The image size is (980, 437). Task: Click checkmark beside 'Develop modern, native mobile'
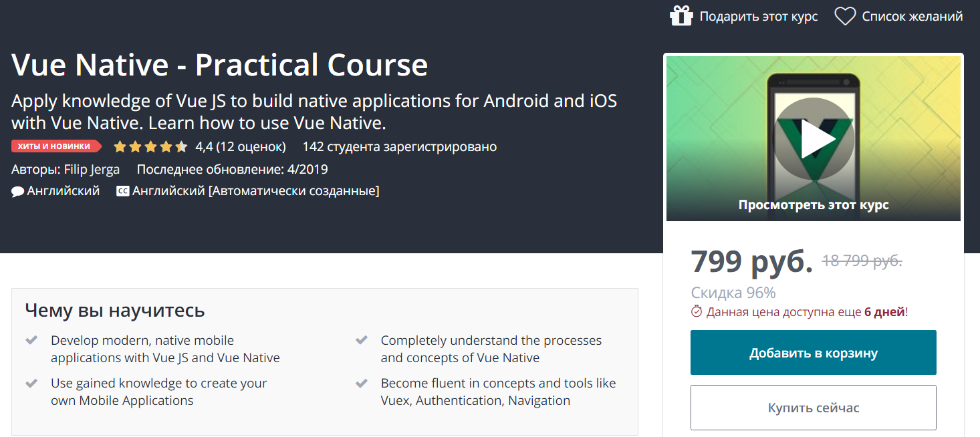pyautogui.click(x=31, y=340)
